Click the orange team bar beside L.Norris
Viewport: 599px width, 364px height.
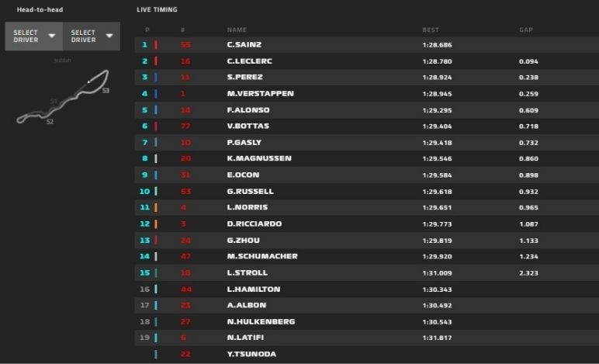pyautogui.click(x=156, y=208)
